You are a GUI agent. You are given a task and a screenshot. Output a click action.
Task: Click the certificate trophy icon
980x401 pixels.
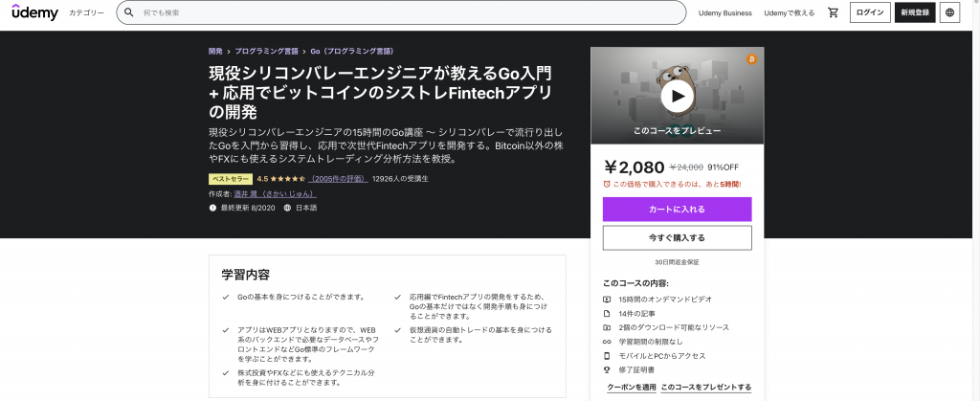point(606,369)
